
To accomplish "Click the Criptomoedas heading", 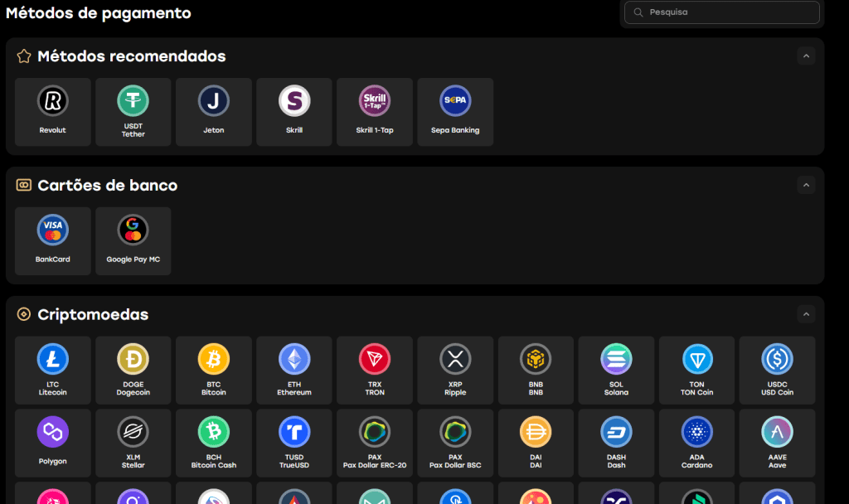I will 93,314.
